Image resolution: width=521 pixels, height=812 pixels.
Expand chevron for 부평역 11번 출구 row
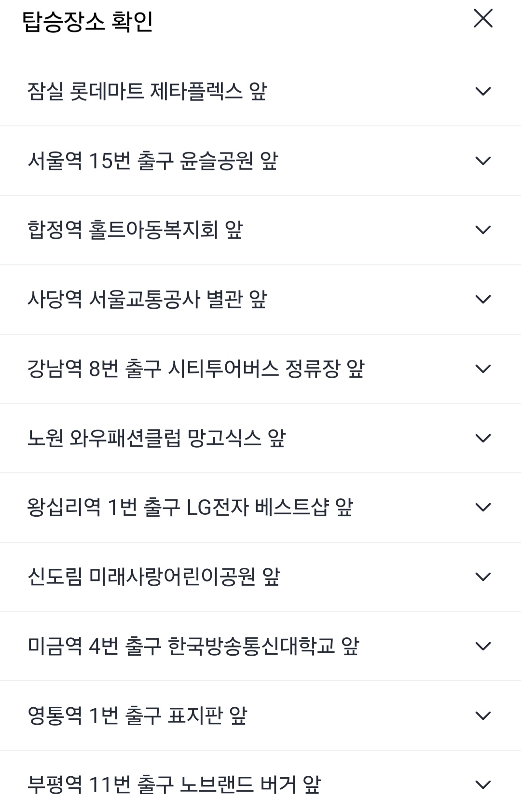click(483, 784)
